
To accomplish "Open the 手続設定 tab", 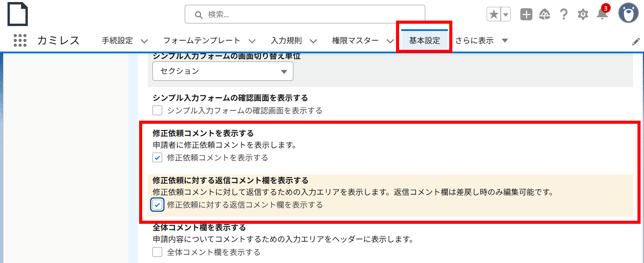I will 117,41.
